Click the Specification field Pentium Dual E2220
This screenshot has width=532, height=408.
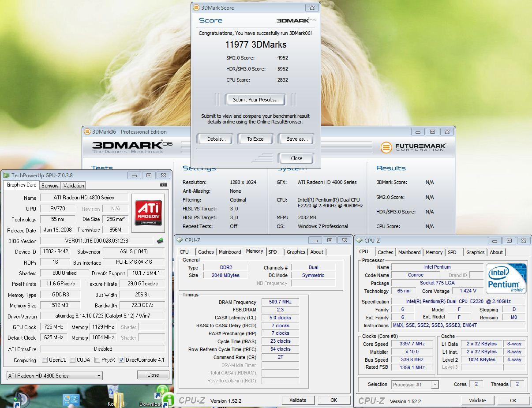[459, 302]
